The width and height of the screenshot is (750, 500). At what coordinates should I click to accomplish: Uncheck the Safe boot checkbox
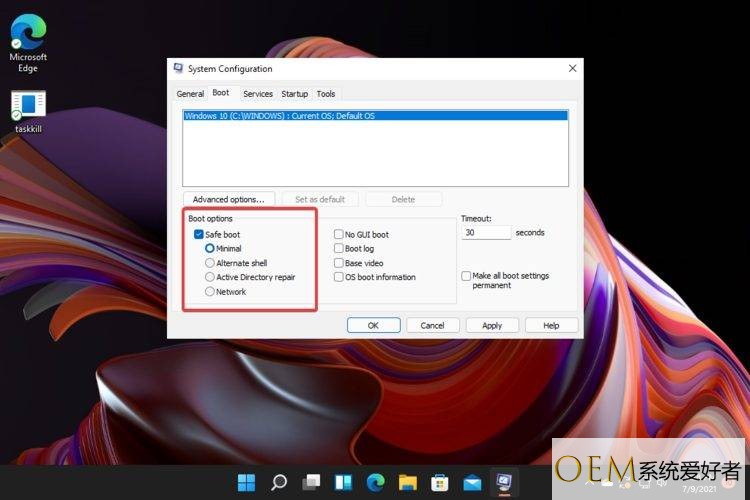[199, 234]
